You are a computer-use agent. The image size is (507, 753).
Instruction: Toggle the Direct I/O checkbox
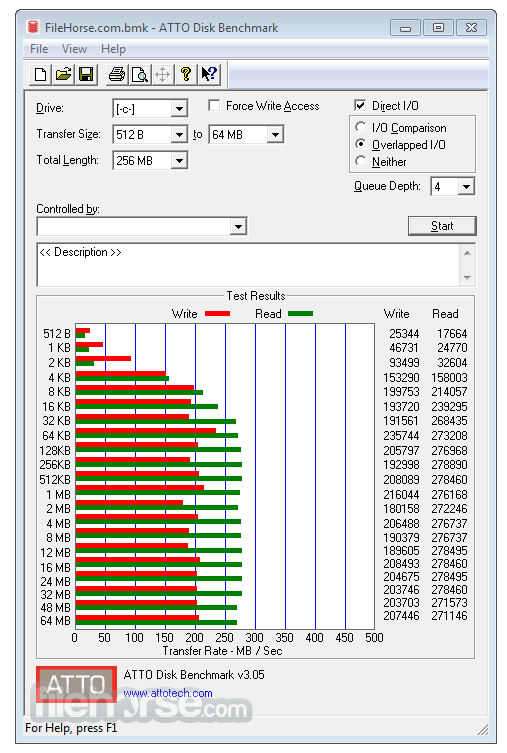[x=360, y=105]
